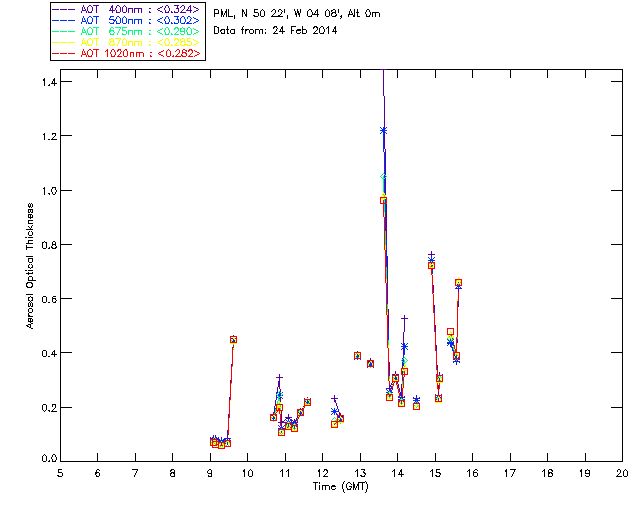Click the PML location header text
This screenshot has height=512, width=640.
297,14
